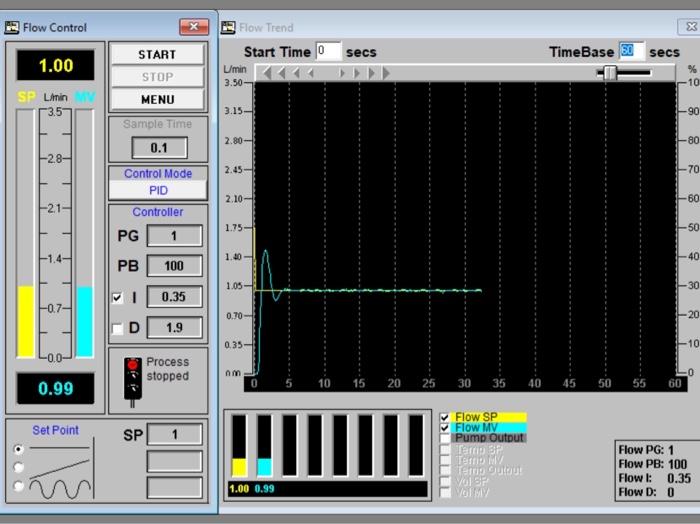Select the sine wave set point radio button
Image resolution: width=700 pixels, height=524 pixels.
(x=18, y=486)
